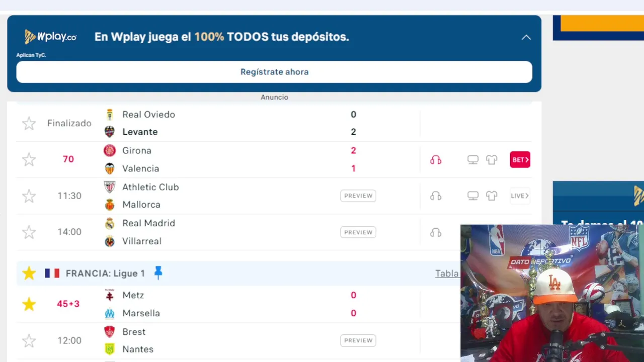This screenshot has width=644, height=362.
Task: Click headphones icon for Real Madrid match
Action: coord(436,232)
